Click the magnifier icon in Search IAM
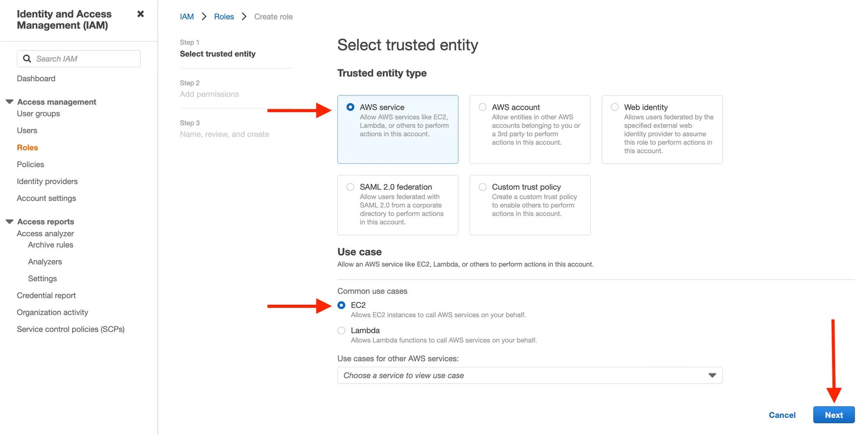Image resolution: width=868 pixels, height=435 pixels. coord(27,59)
